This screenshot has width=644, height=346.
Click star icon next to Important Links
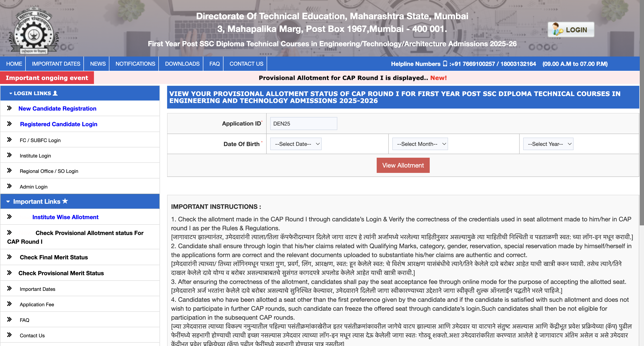click(x=65, y=201)
